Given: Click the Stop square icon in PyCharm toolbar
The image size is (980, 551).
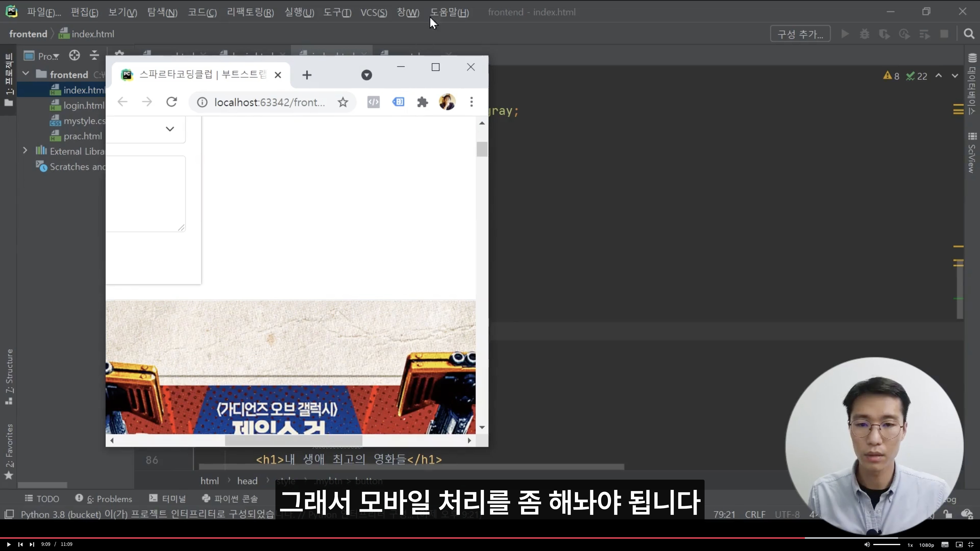Looking at the screenshot, I should tap(944, 34).
